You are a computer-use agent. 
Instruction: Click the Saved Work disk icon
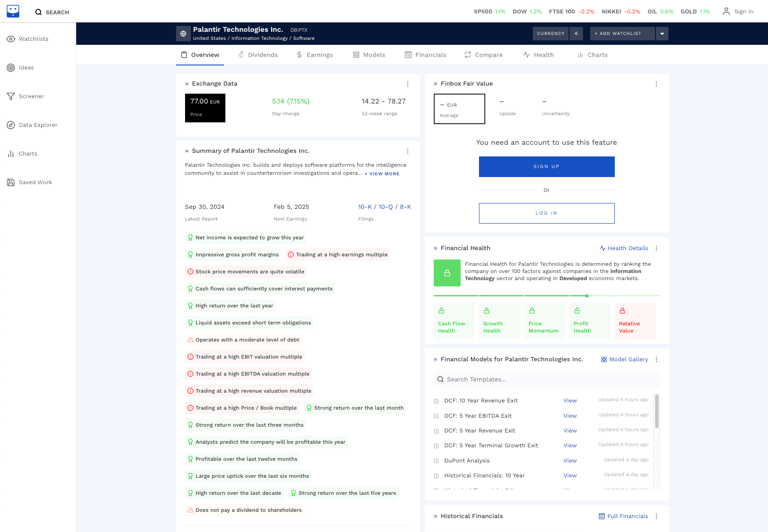coord(11,182)
